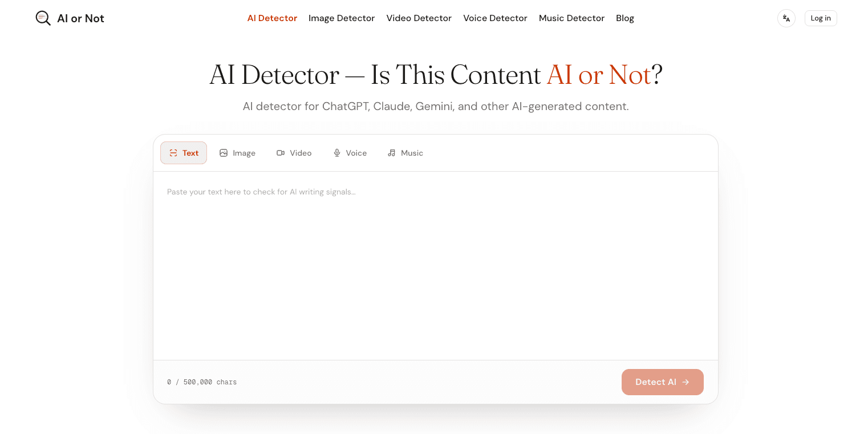Click the subtitle mentioning ChatGPT, Claude, Gemini
868x434 pixels.
pyautogui.click(x=436, y=106)
